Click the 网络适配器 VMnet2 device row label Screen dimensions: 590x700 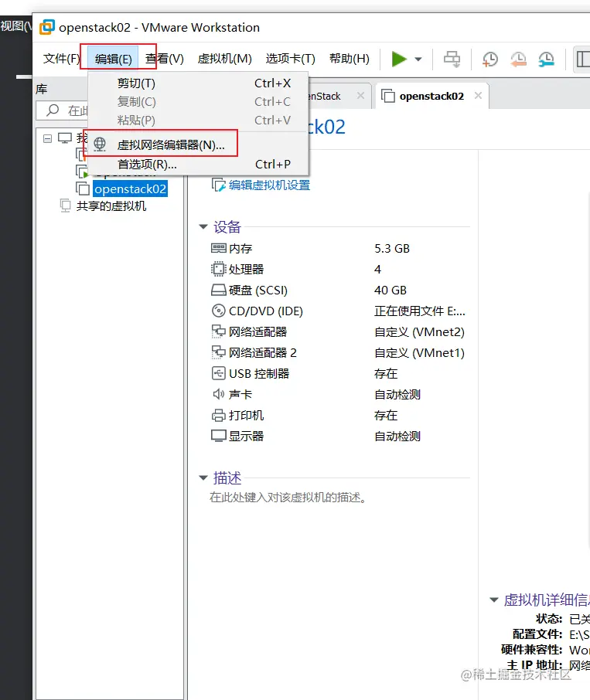257,331
